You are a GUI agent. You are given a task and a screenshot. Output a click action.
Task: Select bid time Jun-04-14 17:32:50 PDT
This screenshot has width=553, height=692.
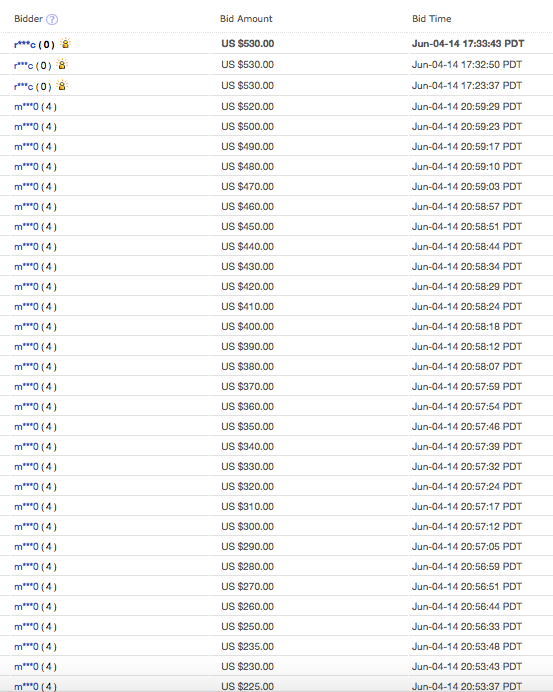467,65
